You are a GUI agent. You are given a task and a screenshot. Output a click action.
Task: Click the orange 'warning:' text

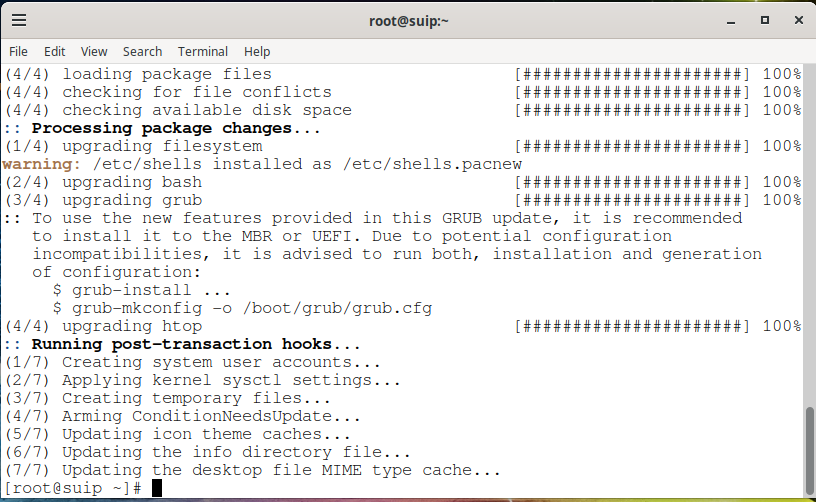pos(41,164)
